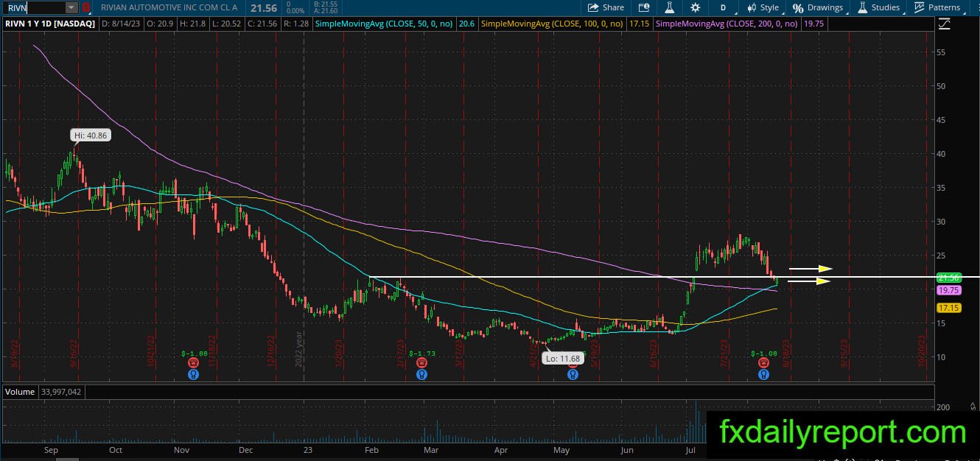
Task: Click the RIVN symbol input field
Action: (34, 7)
